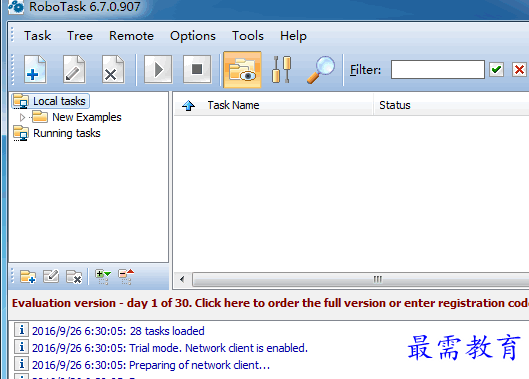
Task: Stop the task with the stop button
Action: (x=197, y=70)
